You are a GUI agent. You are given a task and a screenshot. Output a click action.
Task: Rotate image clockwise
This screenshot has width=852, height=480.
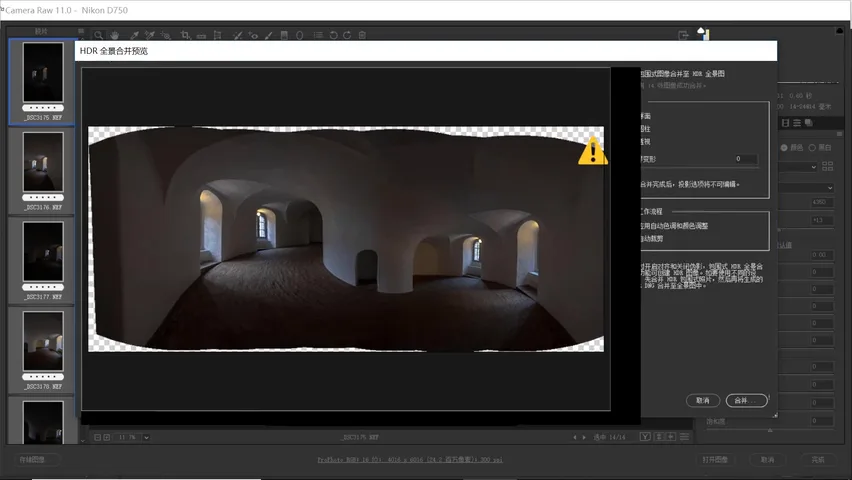tap(347, 35)
